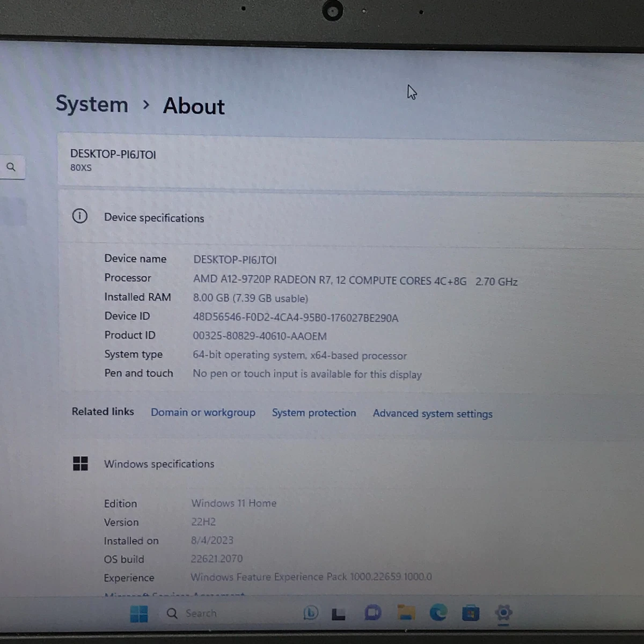Image resolution: width=644 pixels, height=644 pixels.
Task: Go back to System in the breadcrumb
Action: point(92,104)
